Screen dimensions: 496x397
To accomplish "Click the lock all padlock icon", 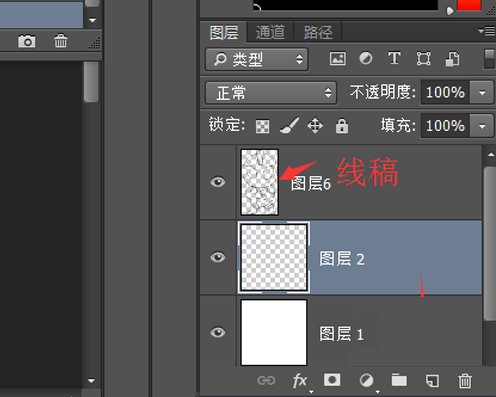I will pos(342,126).
